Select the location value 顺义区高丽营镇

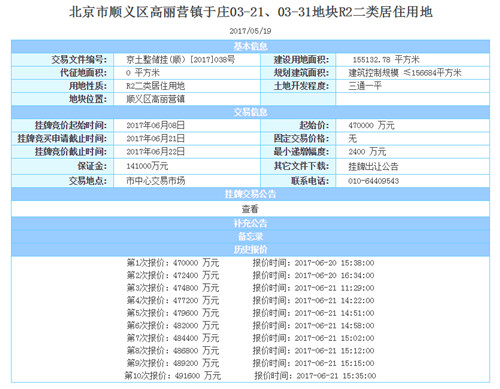tap(155, 99)
